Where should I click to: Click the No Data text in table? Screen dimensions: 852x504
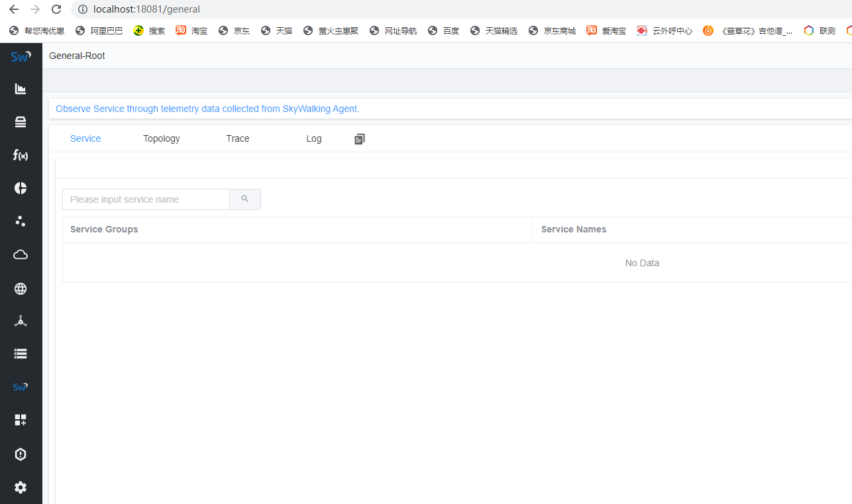(x=642, y=263)
